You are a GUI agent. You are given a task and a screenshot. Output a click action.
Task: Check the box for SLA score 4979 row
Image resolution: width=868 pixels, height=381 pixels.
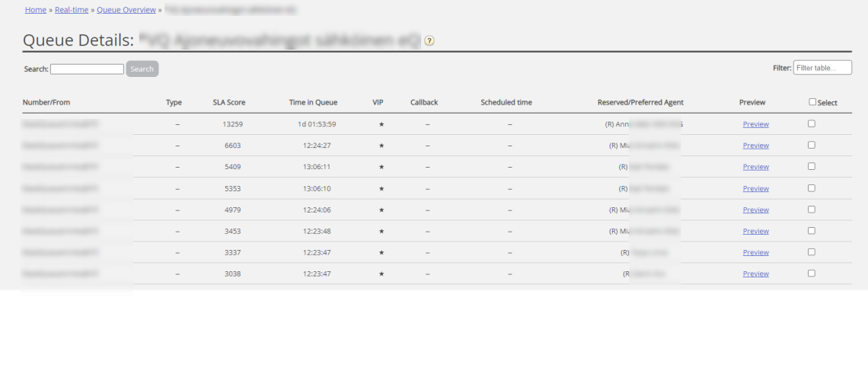(x=811, y=209)
